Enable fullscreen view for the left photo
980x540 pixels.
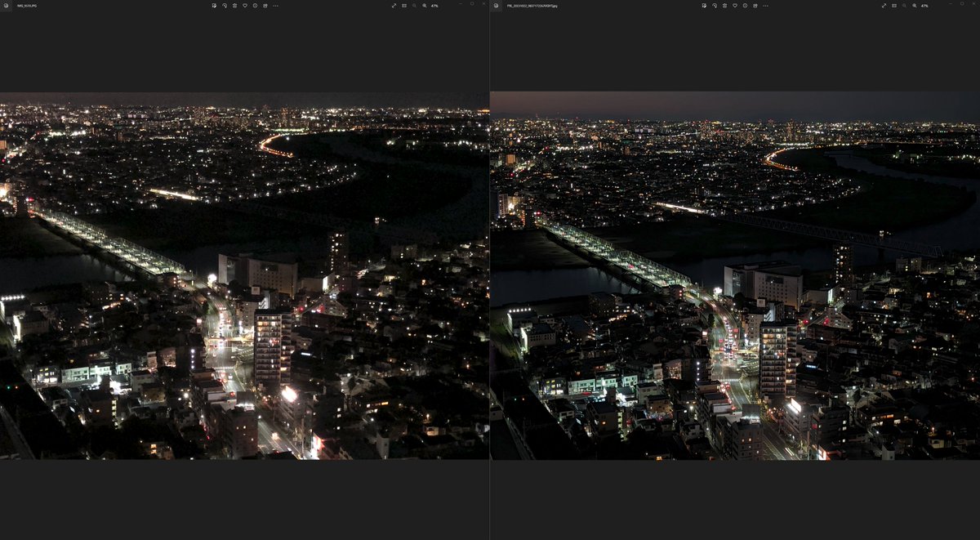tap(394, 6)
